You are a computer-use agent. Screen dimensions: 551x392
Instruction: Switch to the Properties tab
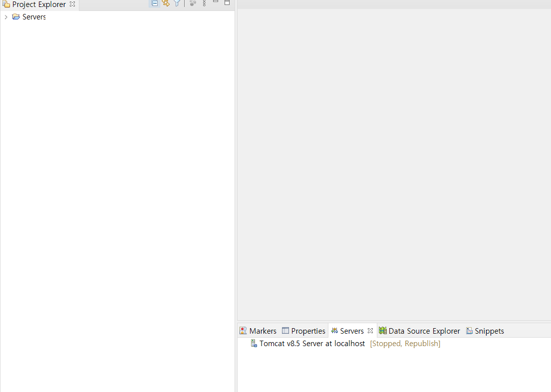(304, 331)
